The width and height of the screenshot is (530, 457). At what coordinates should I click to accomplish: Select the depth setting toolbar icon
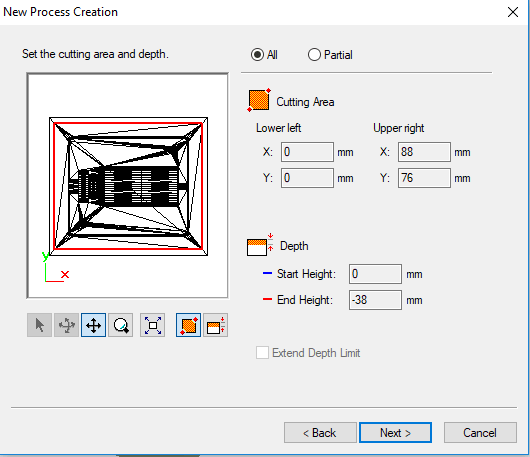tap(216, 325)
